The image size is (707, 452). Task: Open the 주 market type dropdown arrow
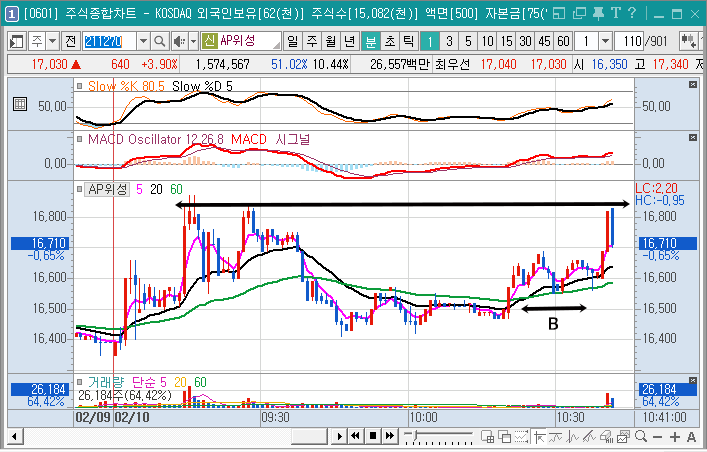[53, 42]
